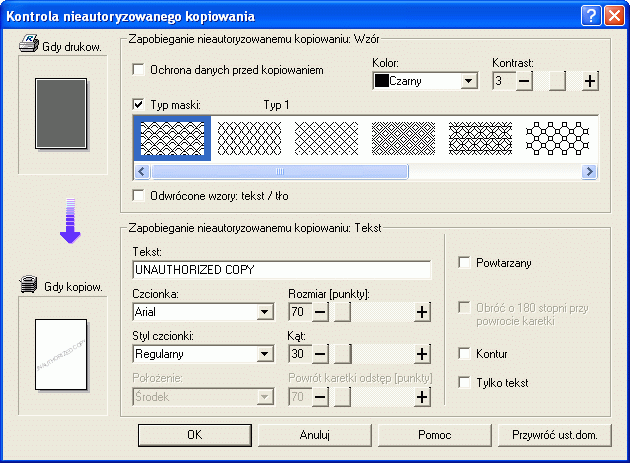Decrease the angle value with minus
Viewport: 630px width, 463px height.
pos(321,353)
